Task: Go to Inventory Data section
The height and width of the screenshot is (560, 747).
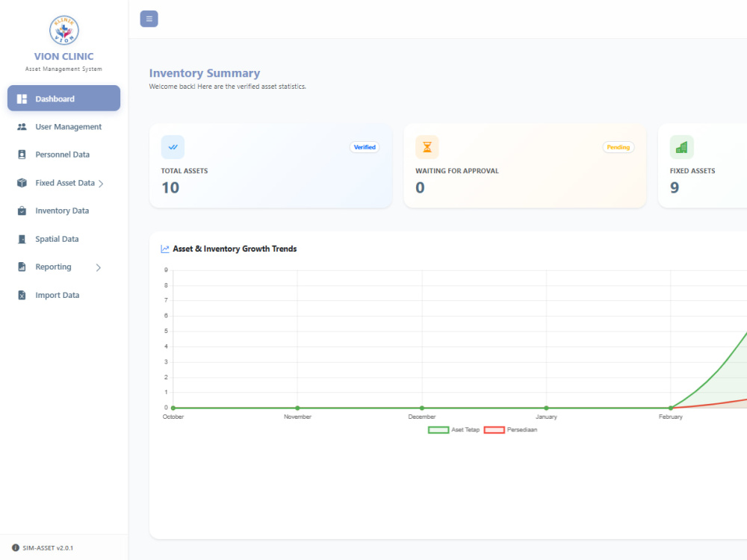Action: pyautogui.click(x=63, y=211)
